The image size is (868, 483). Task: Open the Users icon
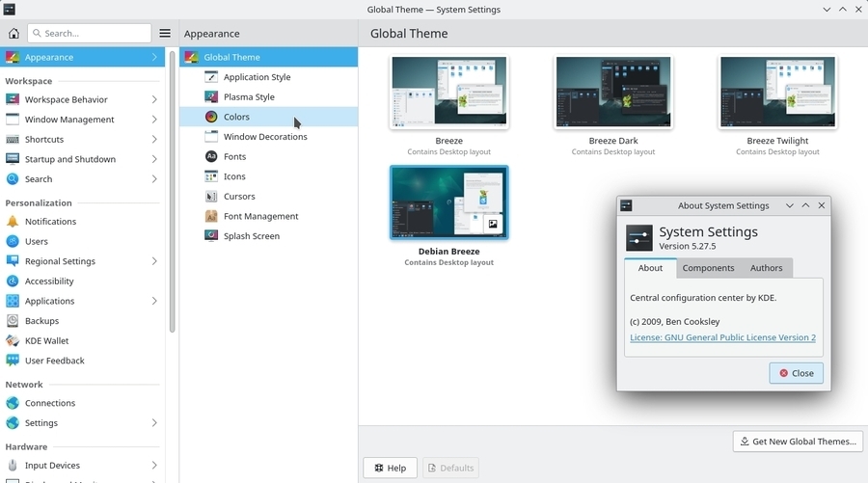click(x=13, y=241)
